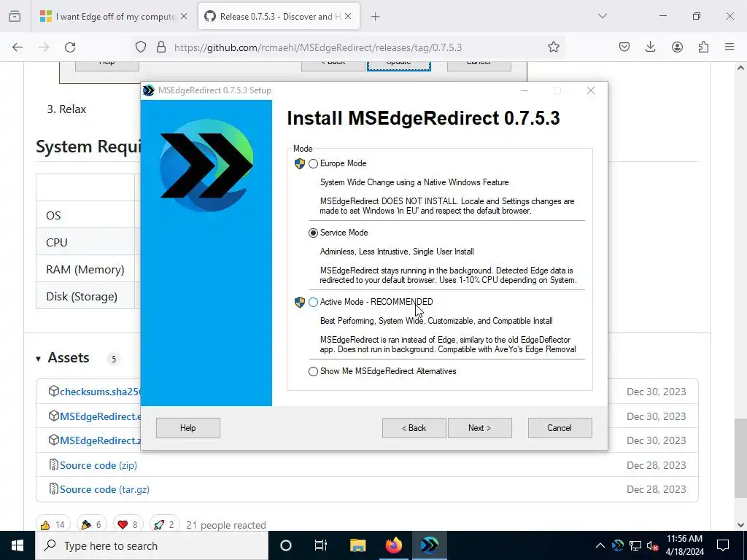Click the thumbs up reaction with 14
The width and height of the screenshot is (747, 560).
pos(53,525)
